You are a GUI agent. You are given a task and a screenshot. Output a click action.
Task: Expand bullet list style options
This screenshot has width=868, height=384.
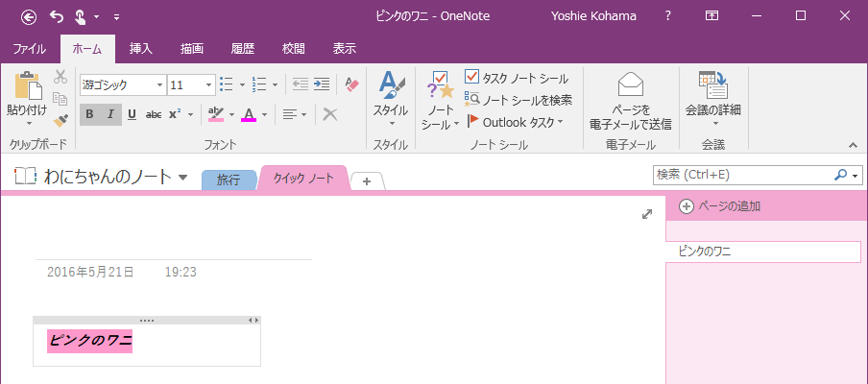(242, 85)
